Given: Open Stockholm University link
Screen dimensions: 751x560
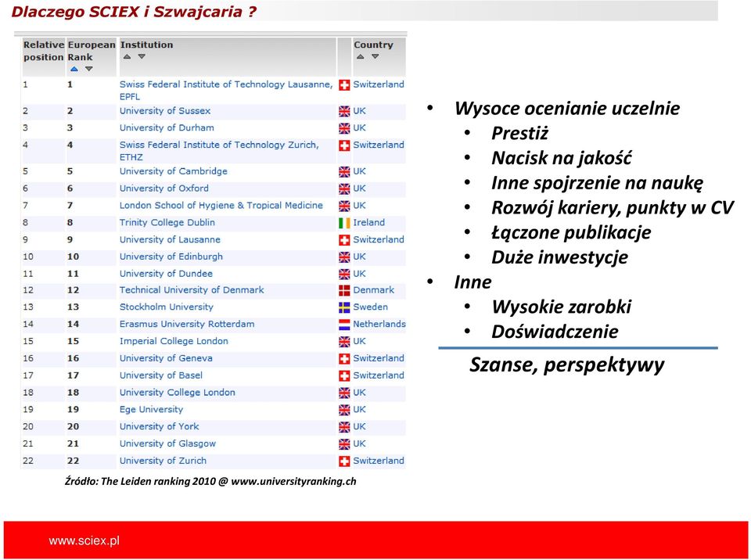Looking at the screenshot, I should click(166, 307).
